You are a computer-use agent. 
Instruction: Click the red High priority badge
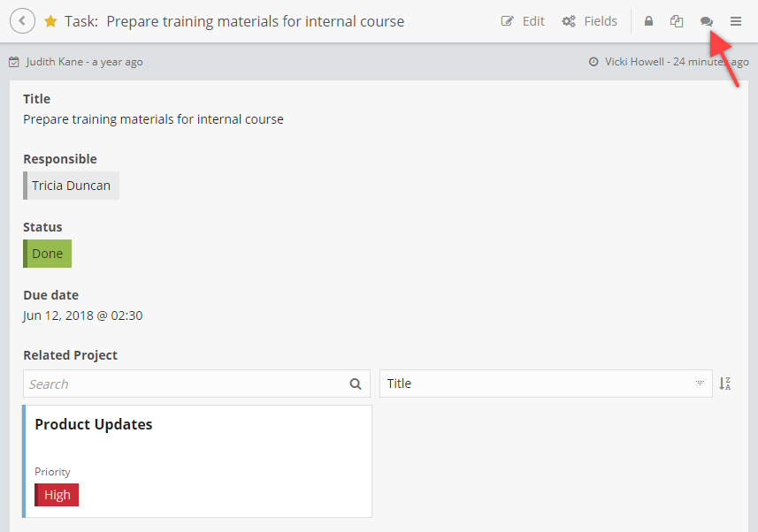57,495
